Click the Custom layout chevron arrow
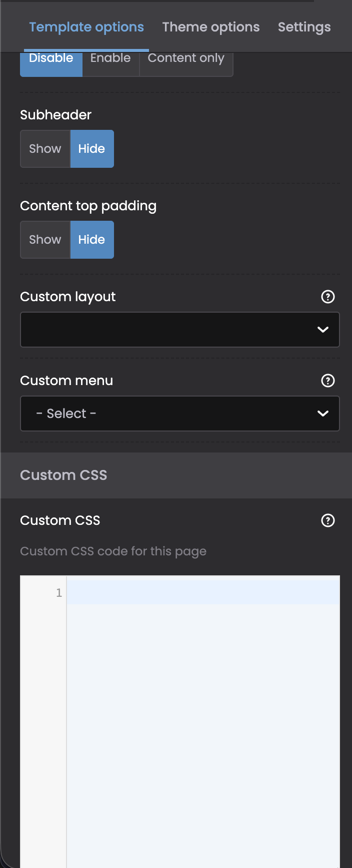This screenshot has width=352, height=868. (x=323, y=330)
